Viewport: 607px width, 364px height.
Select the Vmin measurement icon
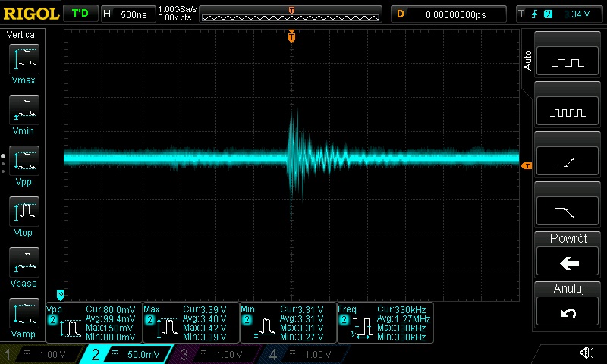coord(24,110)
